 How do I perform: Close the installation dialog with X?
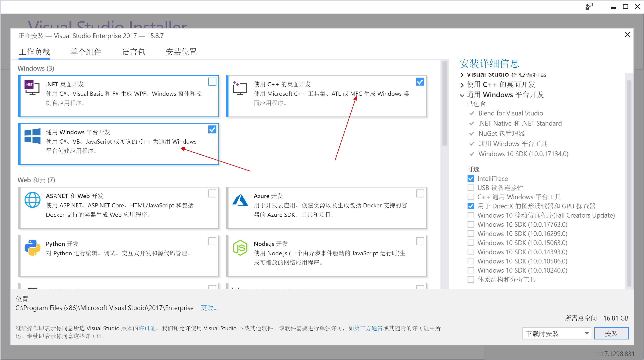pos(627,35)
